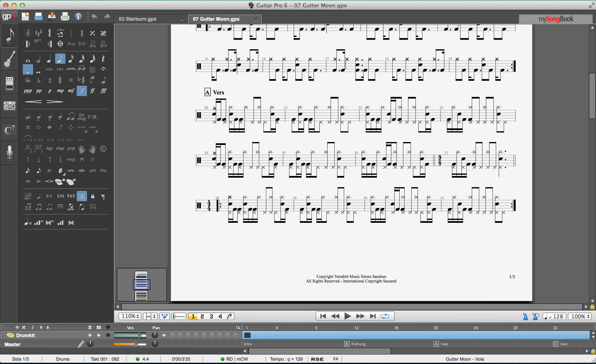Open the page layout view dropdown

(x=151, y=316)
